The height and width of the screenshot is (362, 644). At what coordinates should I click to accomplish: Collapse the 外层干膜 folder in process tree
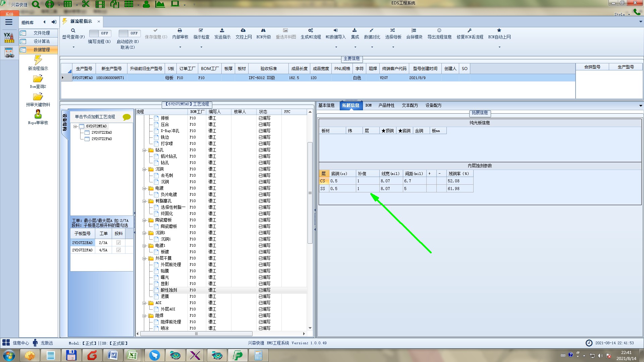pyautogui.click(x=144, y=258)
